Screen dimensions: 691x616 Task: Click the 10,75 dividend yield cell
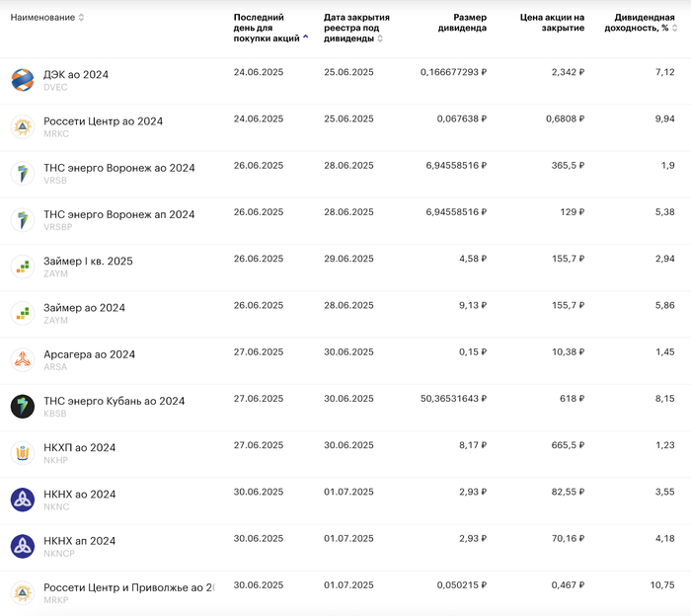coord(662,585)
